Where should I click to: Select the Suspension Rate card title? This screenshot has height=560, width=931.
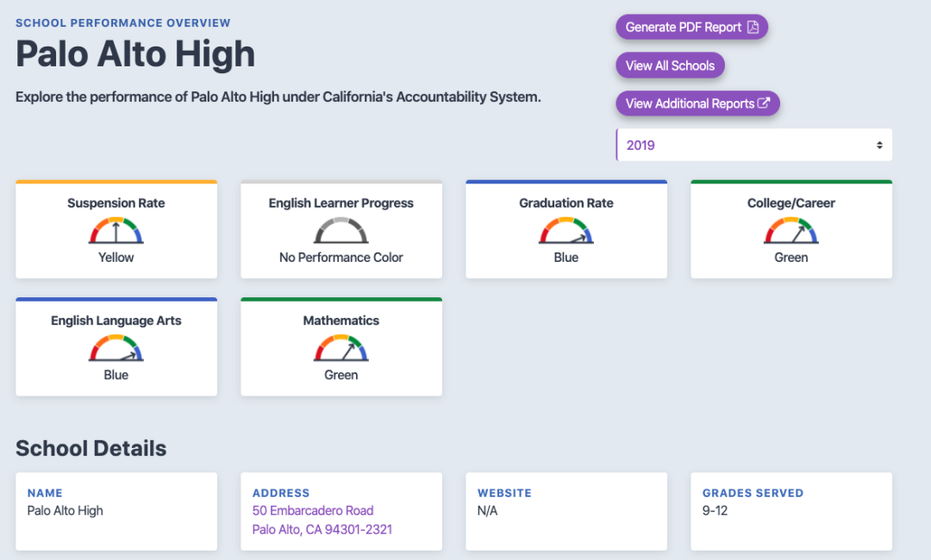(116, 202)
